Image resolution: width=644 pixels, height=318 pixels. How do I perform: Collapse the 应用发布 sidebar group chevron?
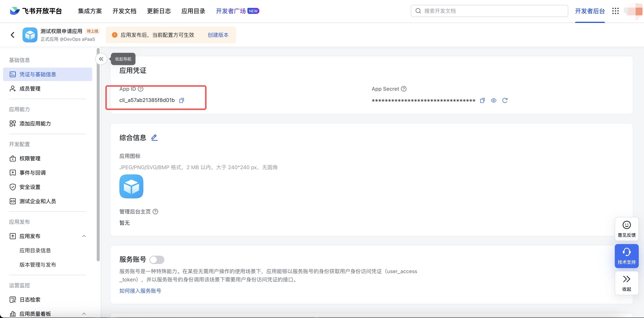(x=84, y=236)
